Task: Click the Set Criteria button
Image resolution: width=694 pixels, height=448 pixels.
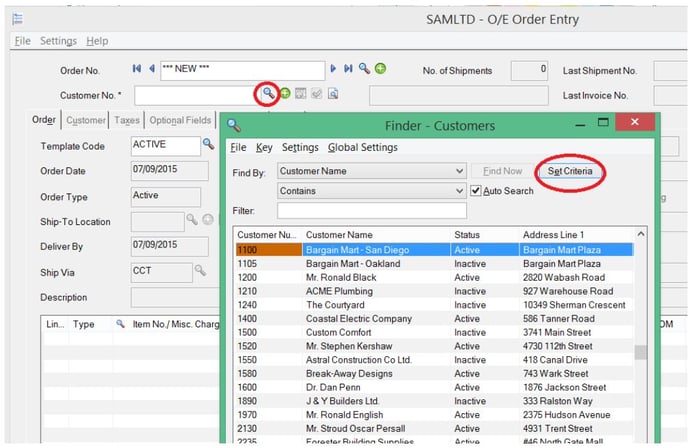Action: (570, 171)
